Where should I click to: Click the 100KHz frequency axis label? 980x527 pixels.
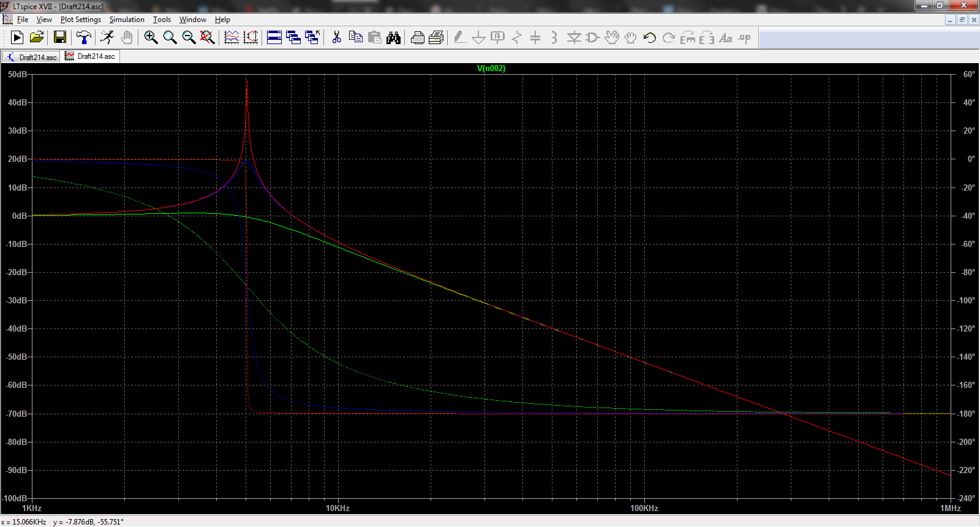[644, 508]
